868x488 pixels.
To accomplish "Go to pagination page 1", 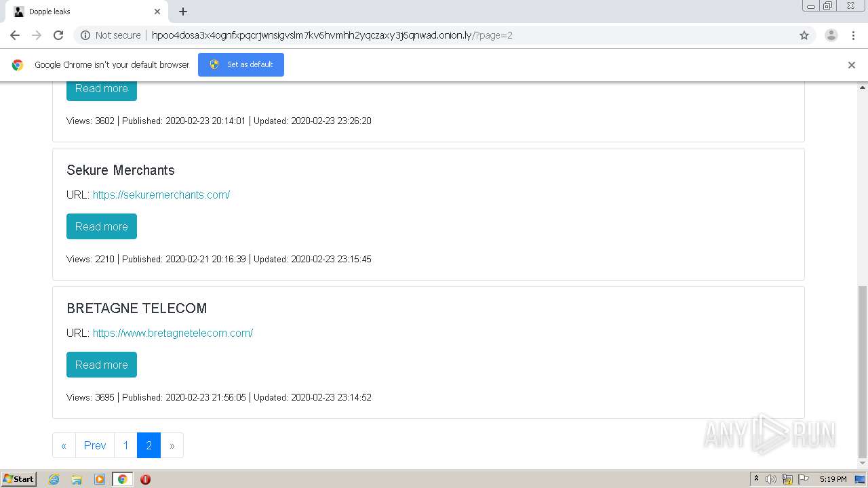I will (125, 445).
